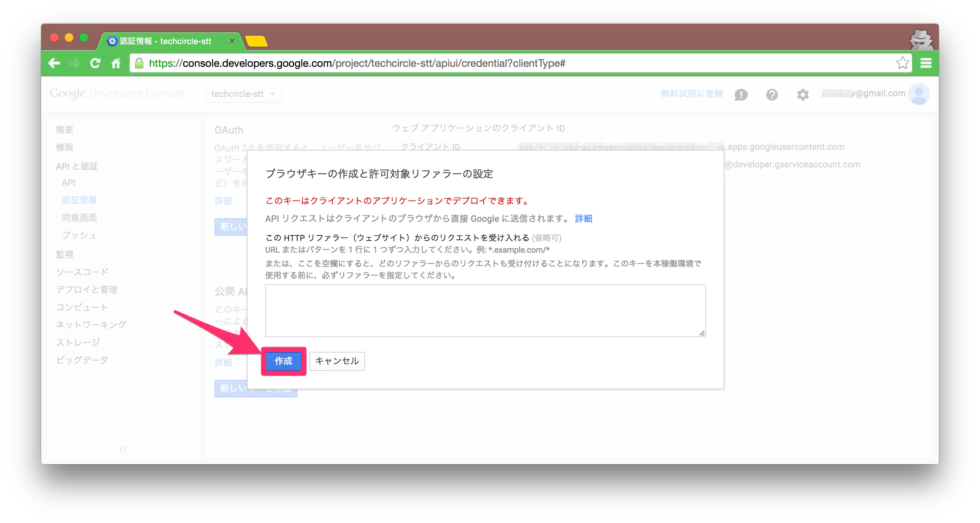
Task: Open 権限 in the sidebar
Action: pos(64,148)
